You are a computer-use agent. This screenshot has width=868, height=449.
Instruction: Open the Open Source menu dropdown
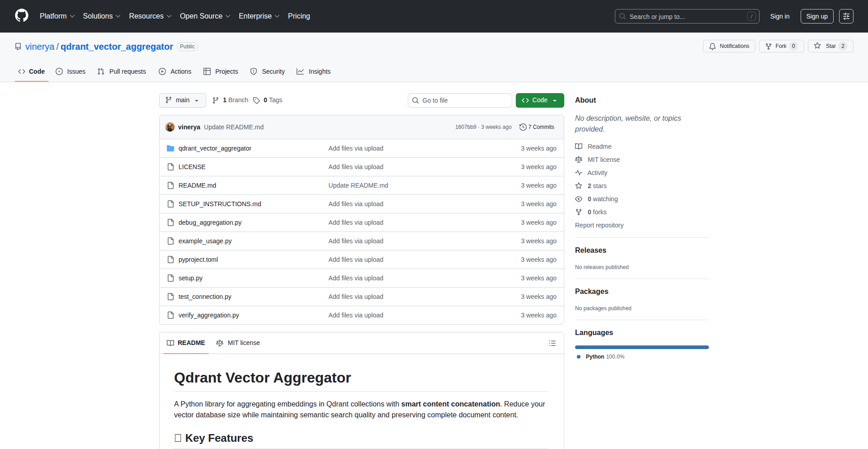(x=204, y=16)
